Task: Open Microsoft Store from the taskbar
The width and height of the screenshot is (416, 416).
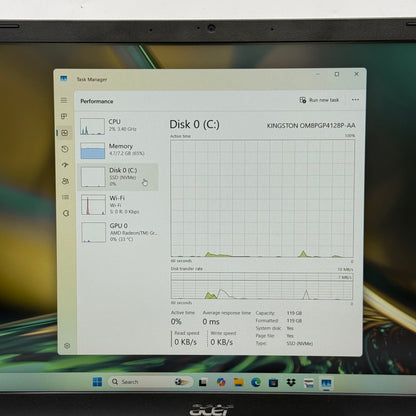Action: point(273,383)
